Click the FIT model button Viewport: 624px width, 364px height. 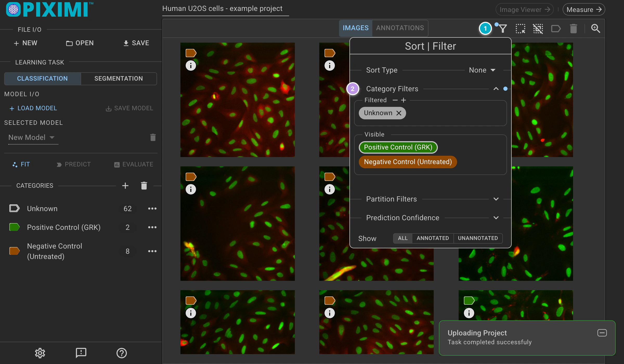point(21,164)
